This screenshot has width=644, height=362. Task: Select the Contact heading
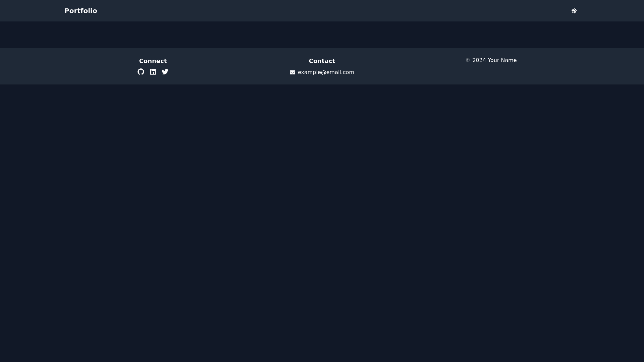click(322, 61)
